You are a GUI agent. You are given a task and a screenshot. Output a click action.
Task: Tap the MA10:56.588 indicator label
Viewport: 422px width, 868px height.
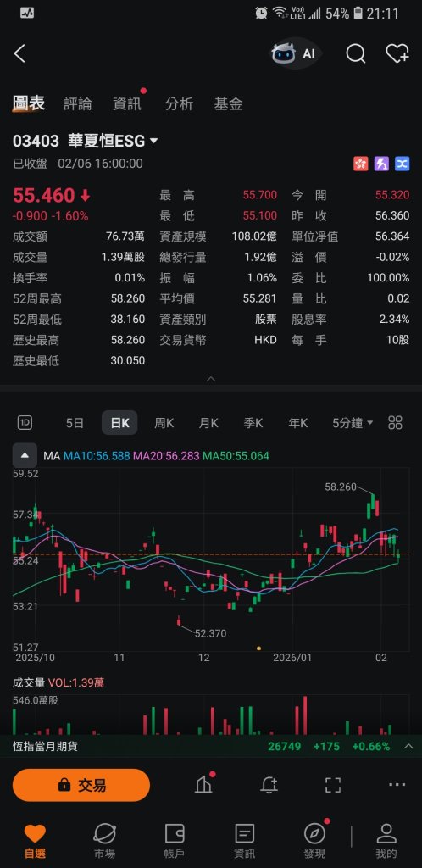click(97, 456)
